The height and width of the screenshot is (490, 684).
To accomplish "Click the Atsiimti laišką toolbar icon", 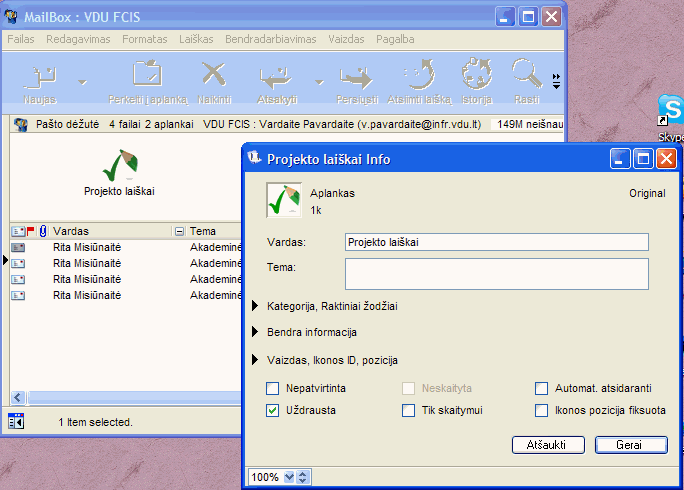I will click(418, 78).
